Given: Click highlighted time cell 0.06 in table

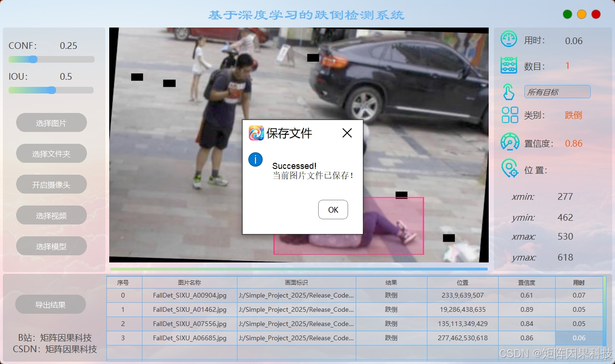Looking at the screenshot, I should point(579,338).
